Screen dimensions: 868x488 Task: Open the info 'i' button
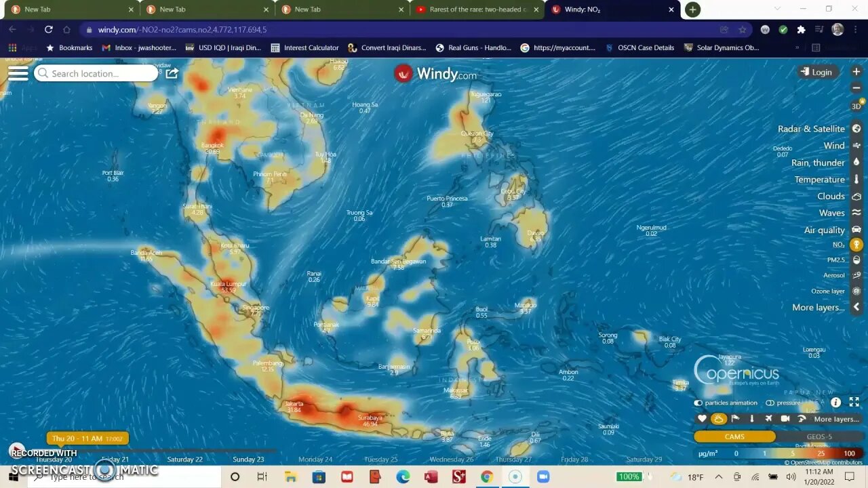point(836,403)
